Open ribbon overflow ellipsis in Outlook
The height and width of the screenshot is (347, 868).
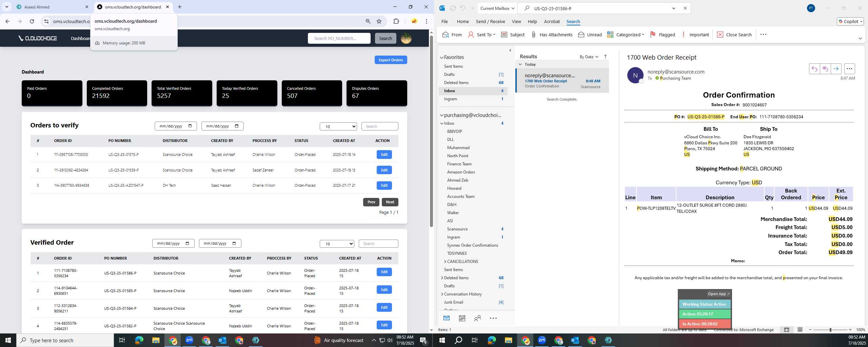coord(763,35)
